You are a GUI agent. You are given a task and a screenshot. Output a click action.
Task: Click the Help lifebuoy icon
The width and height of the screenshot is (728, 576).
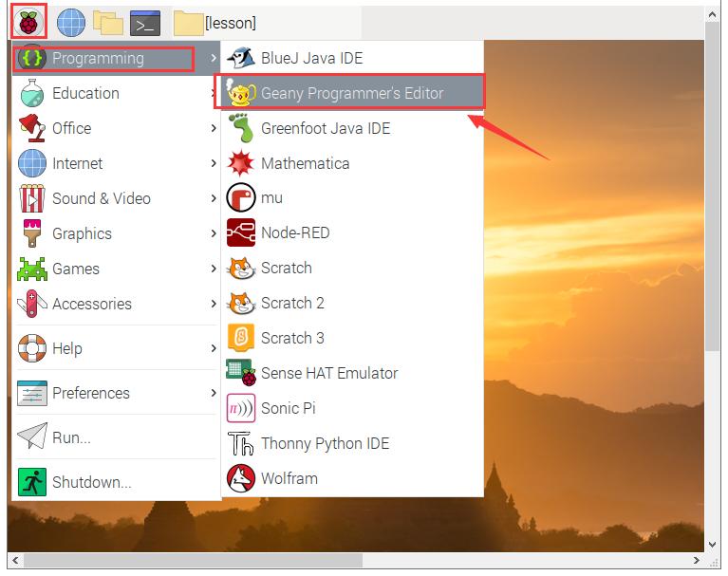coord(32,348)
